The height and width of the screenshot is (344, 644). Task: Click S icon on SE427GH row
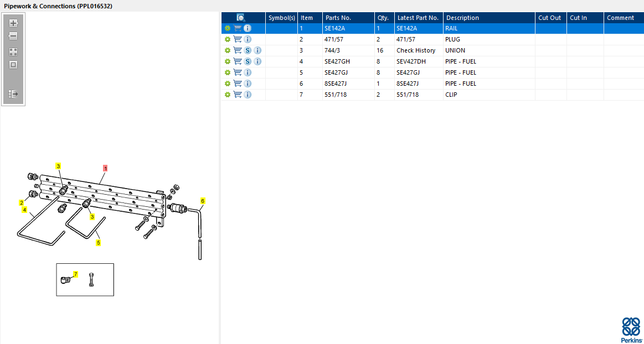pyautogui.click(x=248, y=61)
